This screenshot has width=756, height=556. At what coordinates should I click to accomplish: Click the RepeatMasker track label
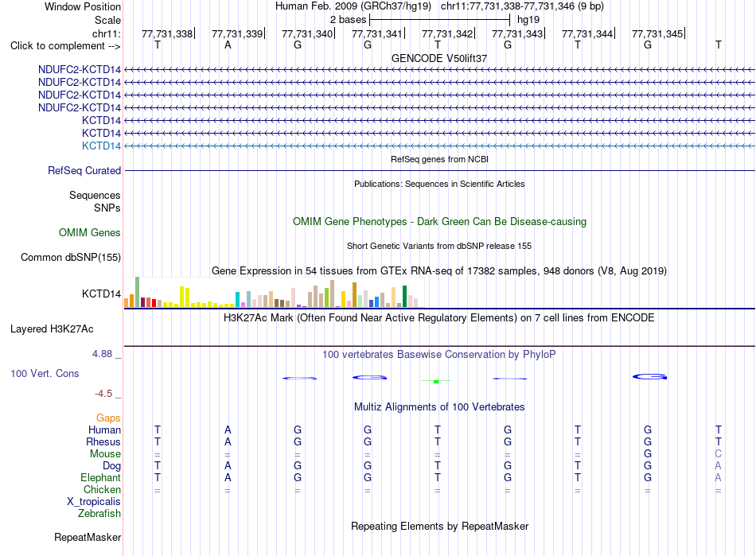point(88,537)
